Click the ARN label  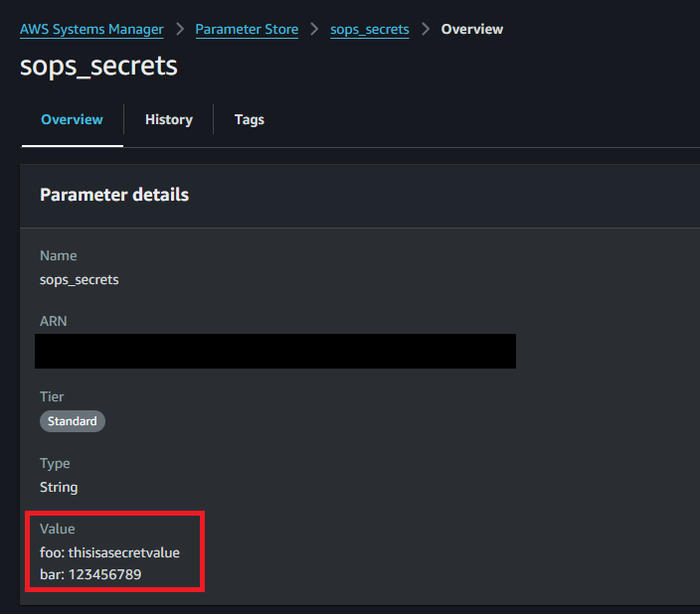coord(53,321)
